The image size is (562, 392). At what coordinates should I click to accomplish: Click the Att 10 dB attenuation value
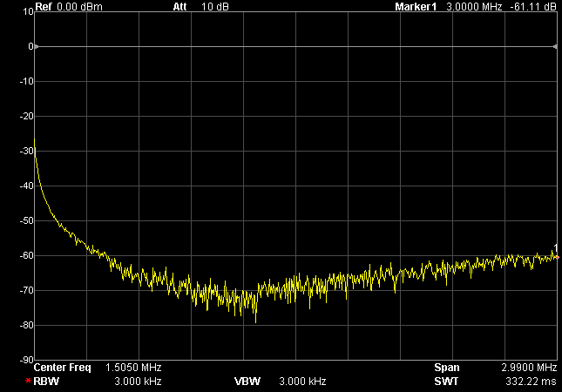214,7
